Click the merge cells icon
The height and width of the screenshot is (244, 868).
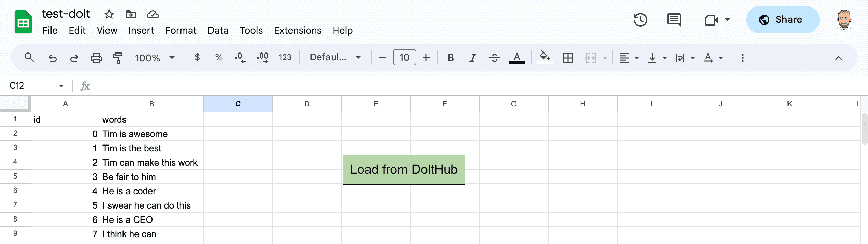(591, 58)
